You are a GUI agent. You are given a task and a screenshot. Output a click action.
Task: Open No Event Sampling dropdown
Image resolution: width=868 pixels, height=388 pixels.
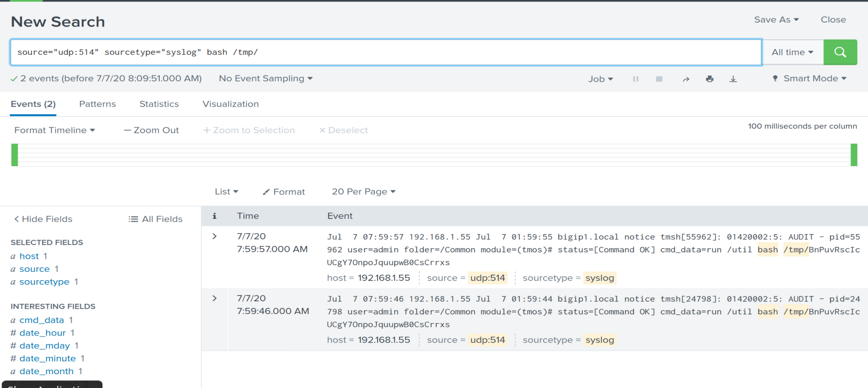click(265, 78)
